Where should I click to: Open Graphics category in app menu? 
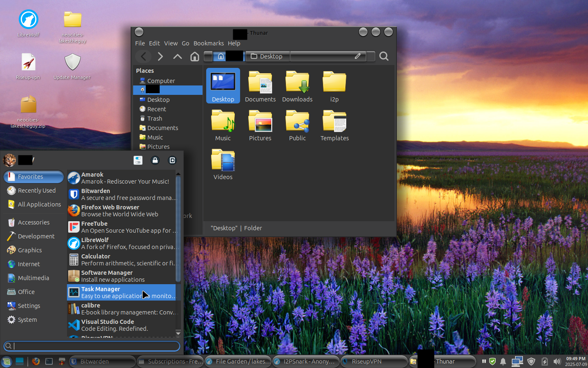click(x=33, y=250)
